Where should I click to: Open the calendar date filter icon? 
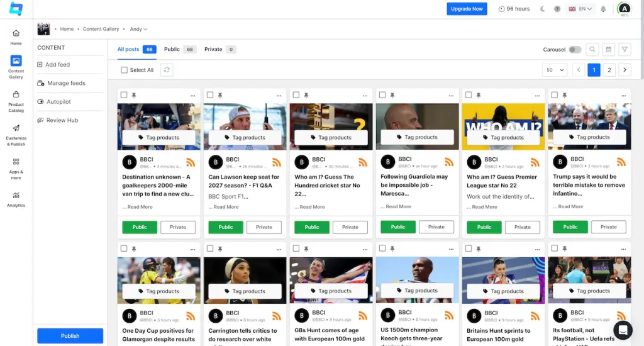[x=608, y=49]
